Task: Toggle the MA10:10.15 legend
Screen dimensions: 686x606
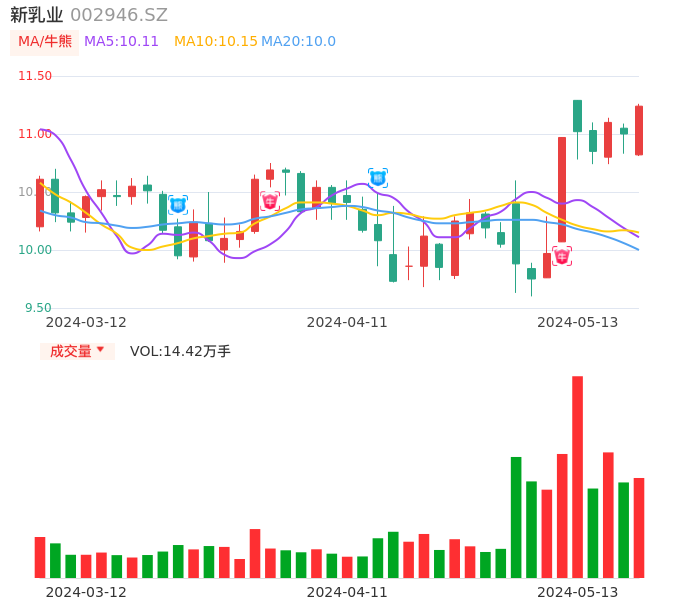Action: [216, 42]
